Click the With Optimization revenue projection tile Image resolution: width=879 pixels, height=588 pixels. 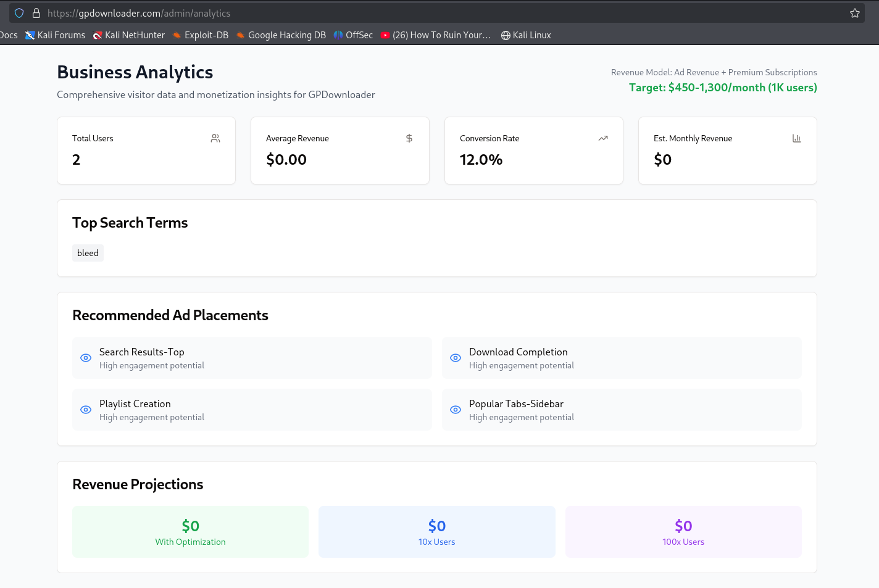tap(190, 532)
